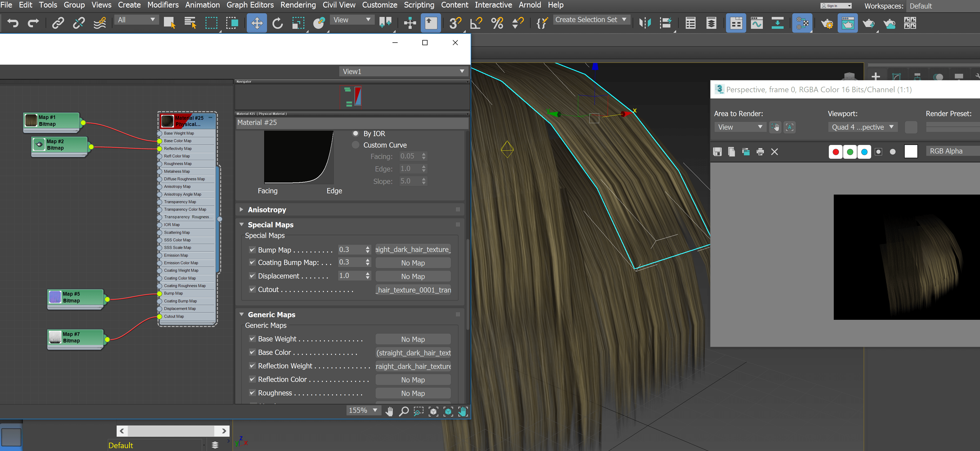Click the Displacement No Map button
The height and width of the screenshot is (451, 980).
[413, 276]
